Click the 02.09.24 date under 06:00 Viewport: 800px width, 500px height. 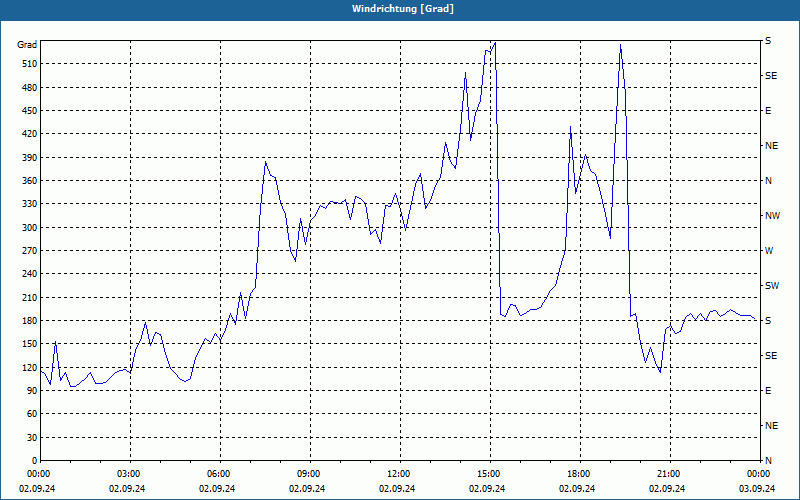pyautogui.click(x=217, y=489)
